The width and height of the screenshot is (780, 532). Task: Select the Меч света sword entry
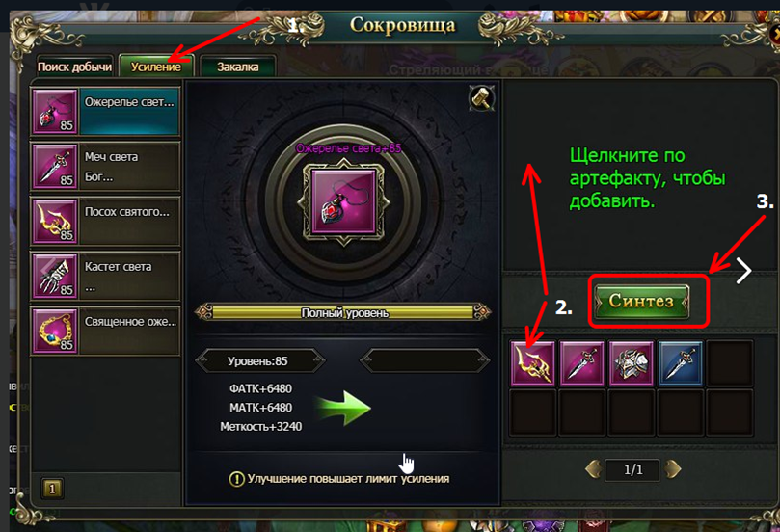[105, 167]
